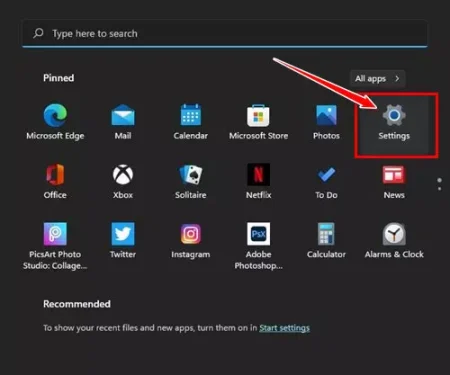
Task: Open the To Do app
Action: coord(326,182)
